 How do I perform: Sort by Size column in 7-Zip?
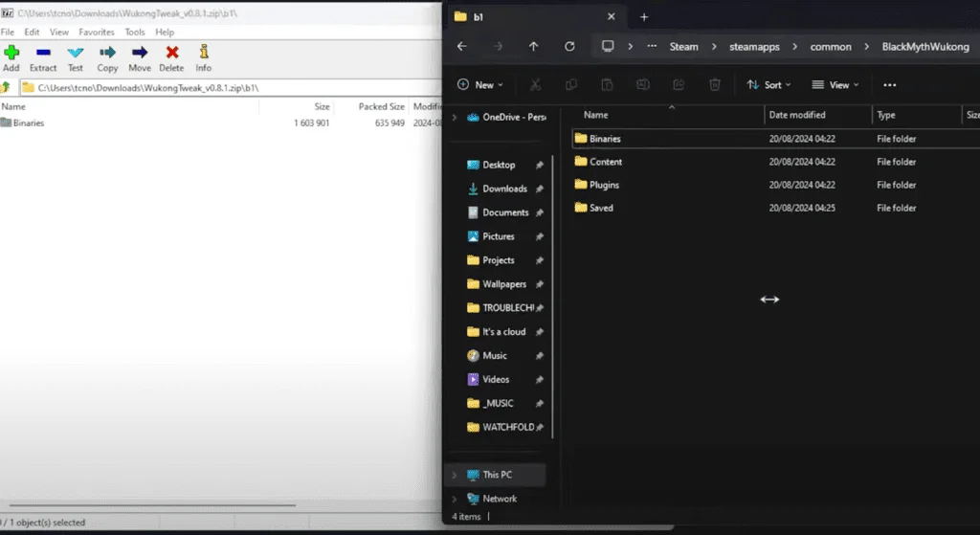[322, 106]
